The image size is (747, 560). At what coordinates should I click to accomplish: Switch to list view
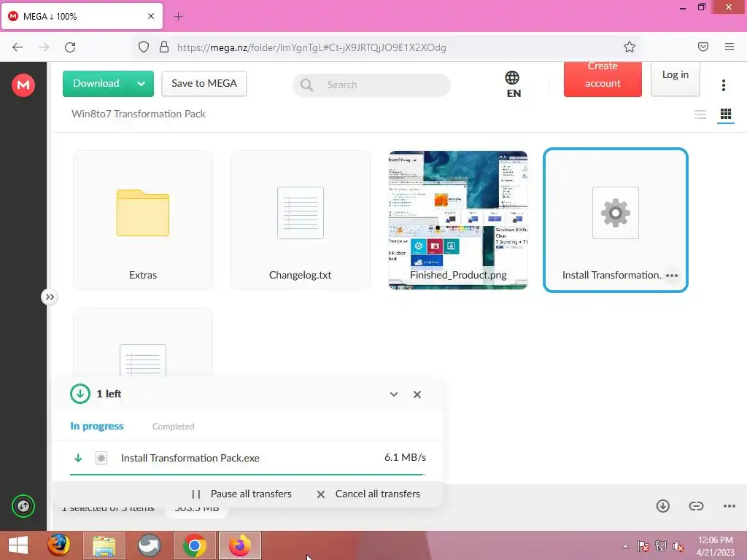(x=700, y=114)
